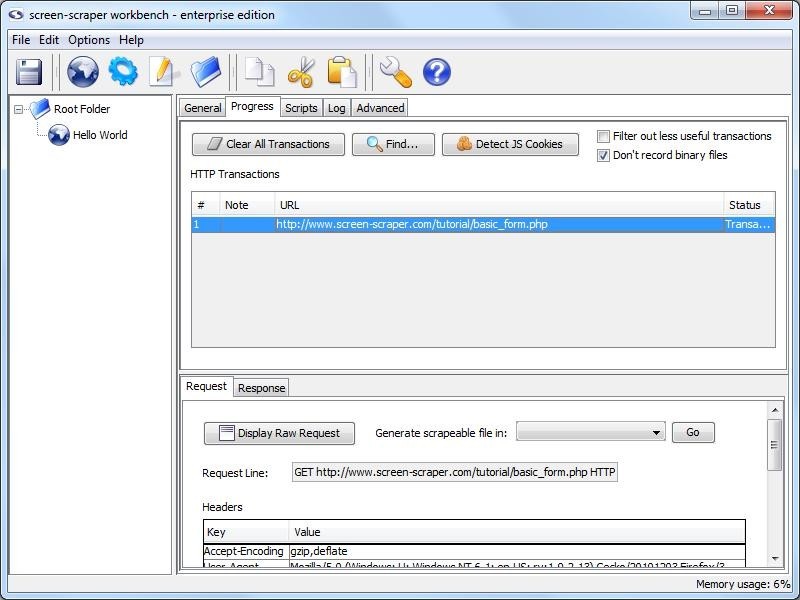Click the URL column header
This screenshot has width=800, height=600.
(498, 205)
